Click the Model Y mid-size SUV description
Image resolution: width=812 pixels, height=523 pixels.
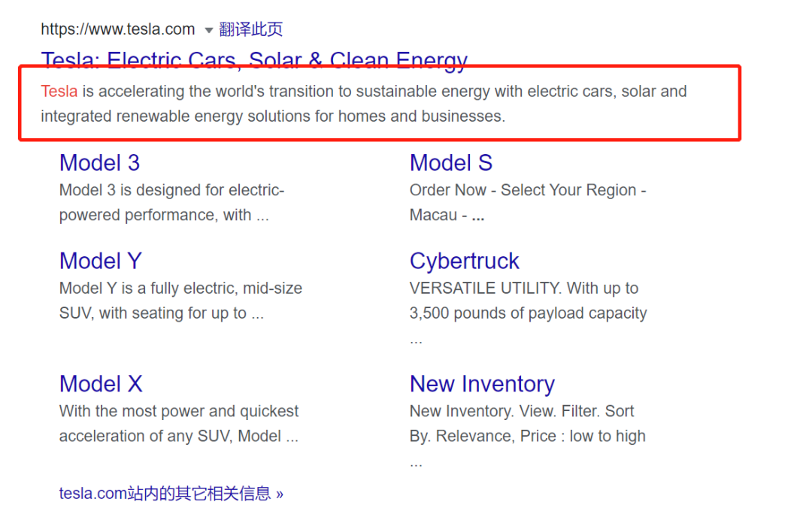180,301
